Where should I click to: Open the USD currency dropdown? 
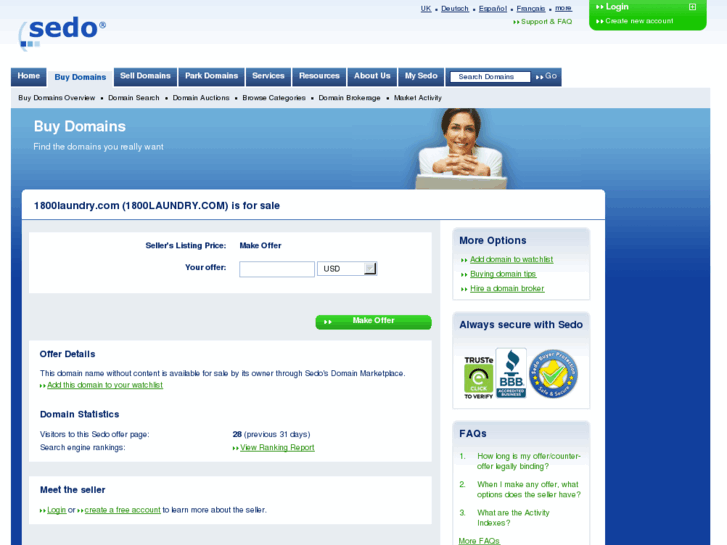(347, 269)
